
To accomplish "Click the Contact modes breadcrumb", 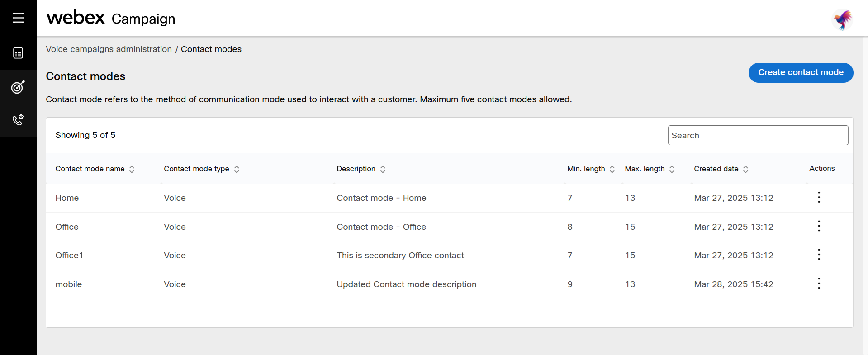I will (211, 49).
